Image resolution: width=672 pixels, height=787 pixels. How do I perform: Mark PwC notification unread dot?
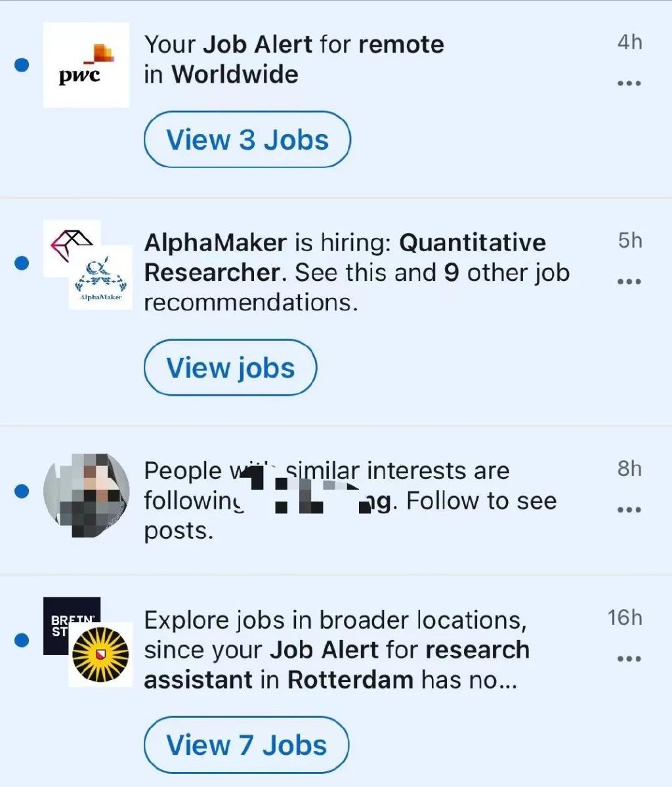click(x=22, y=64)
